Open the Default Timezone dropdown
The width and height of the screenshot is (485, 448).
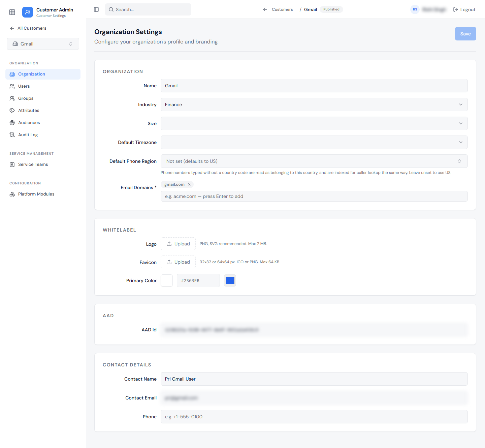(314, 142)
